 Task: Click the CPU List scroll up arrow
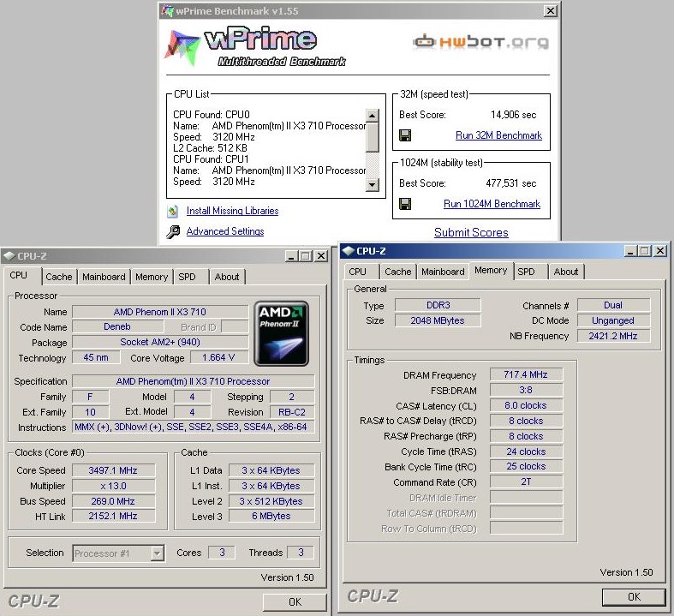tap(372, 116)
